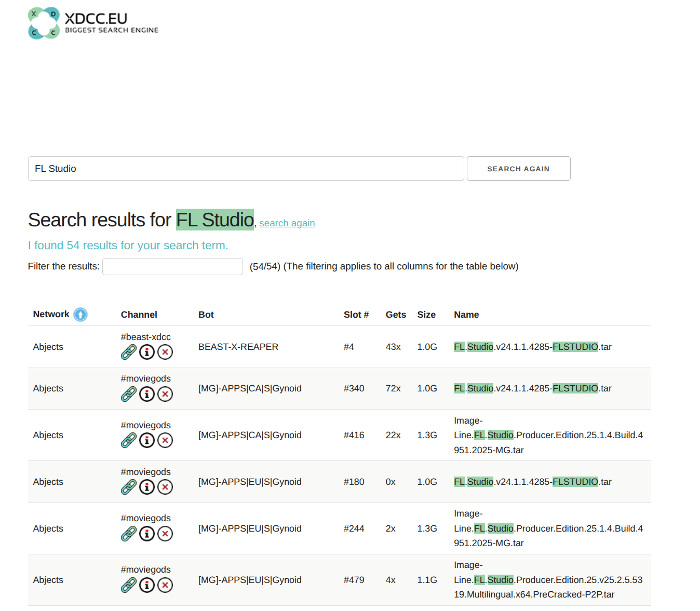Click info icon in slot #416 row

coord(147,440)
